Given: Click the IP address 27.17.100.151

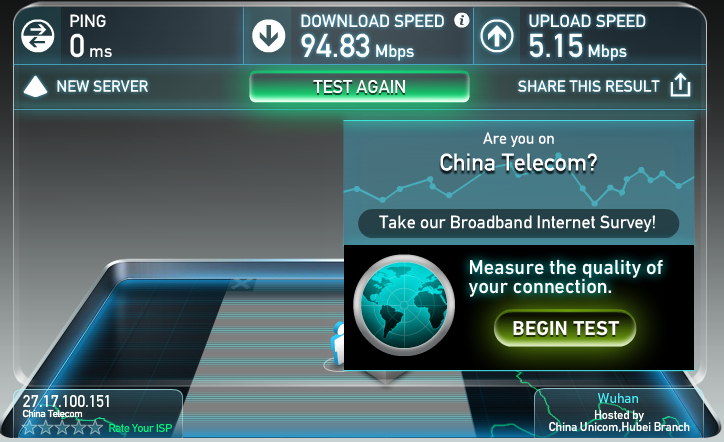Looking at the screenshot, I should pyautogui.click(x=66, y=401).
